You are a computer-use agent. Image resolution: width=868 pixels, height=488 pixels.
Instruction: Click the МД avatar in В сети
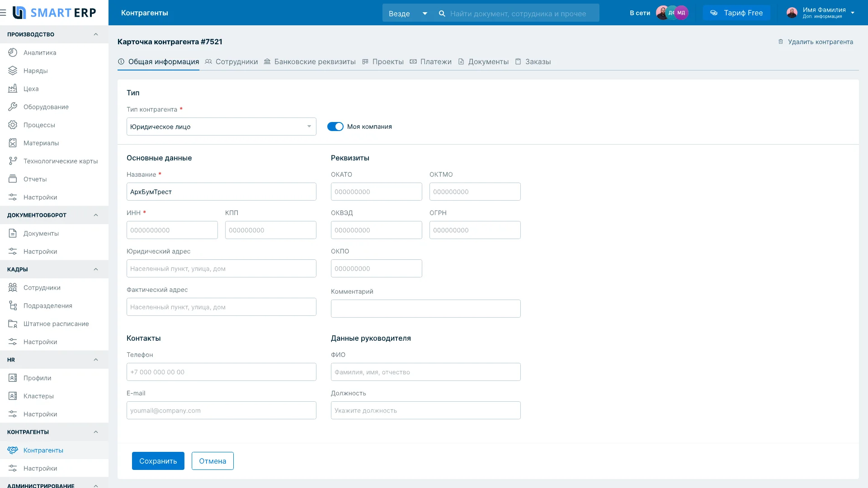pyautogui.click(x=681, y=13)
